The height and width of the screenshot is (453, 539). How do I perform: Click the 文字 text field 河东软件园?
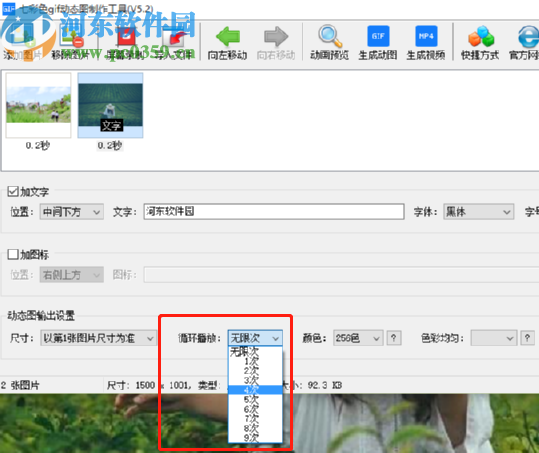(274, 211)
